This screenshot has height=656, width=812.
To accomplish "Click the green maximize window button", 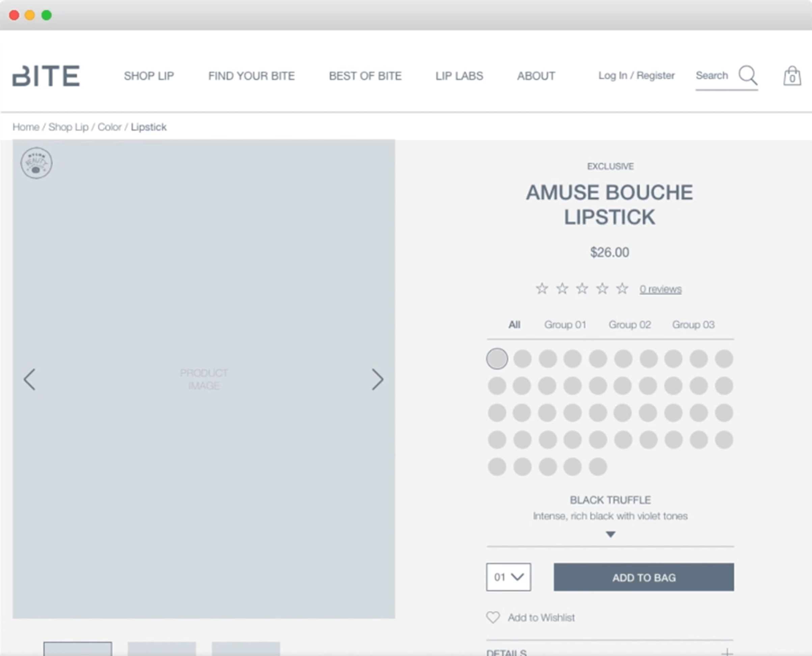I will [x=47, y=15].
